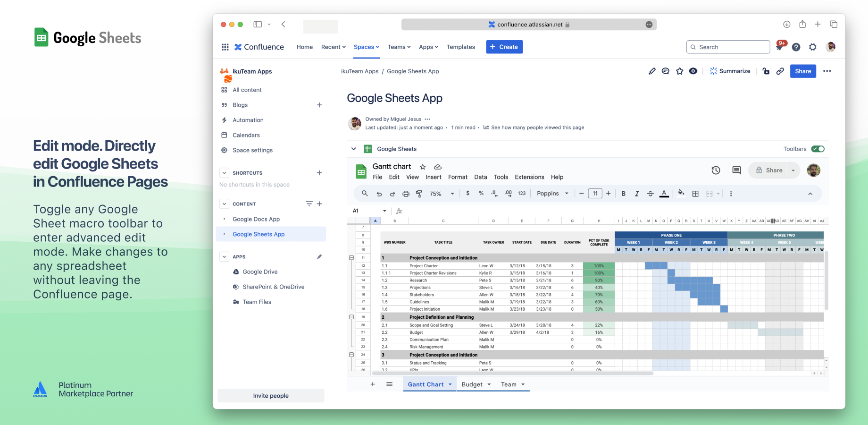Star the Gantt chart document
This screenshot has height=425, width=868.
423,167
